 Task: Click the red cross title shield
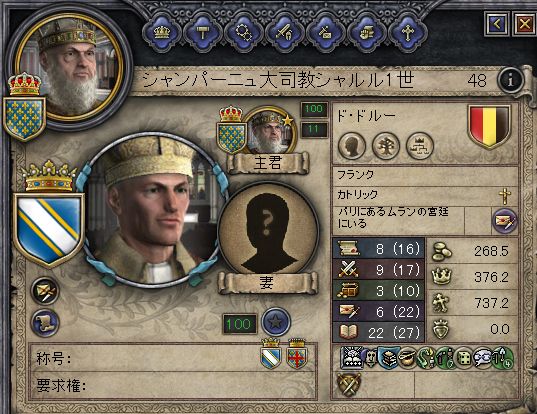pyautogui.click(x=297, y=354)
